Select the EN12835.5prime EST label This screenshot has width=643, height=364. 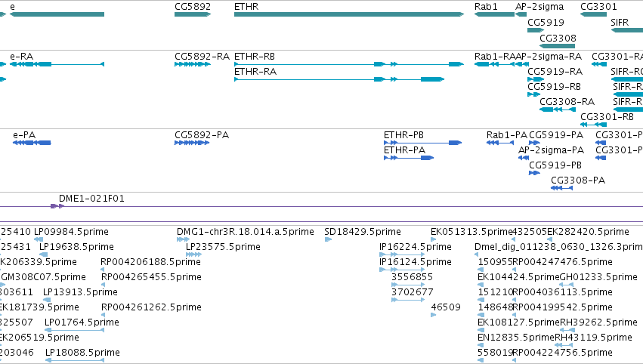tap(516, 338)
